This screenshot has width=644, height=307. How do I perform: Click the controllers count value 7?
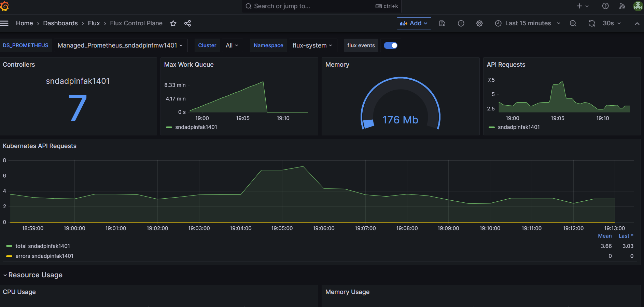click(x=78, y=108)
